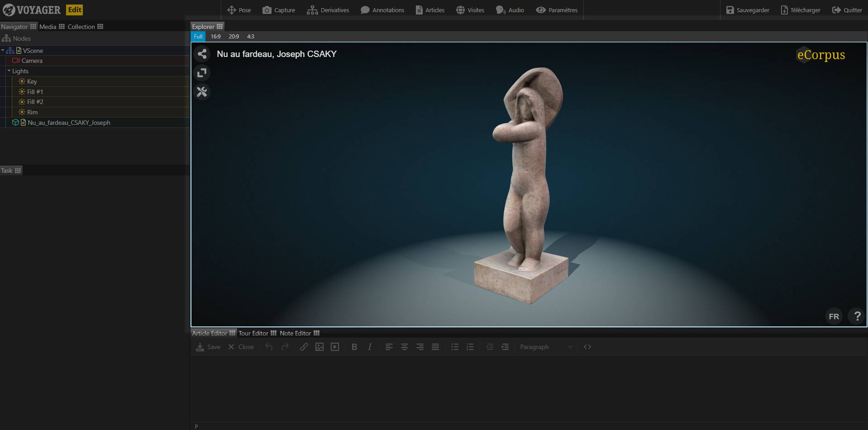Click Quitter to exit the editor
868x430 pixels.
(847, 10)
